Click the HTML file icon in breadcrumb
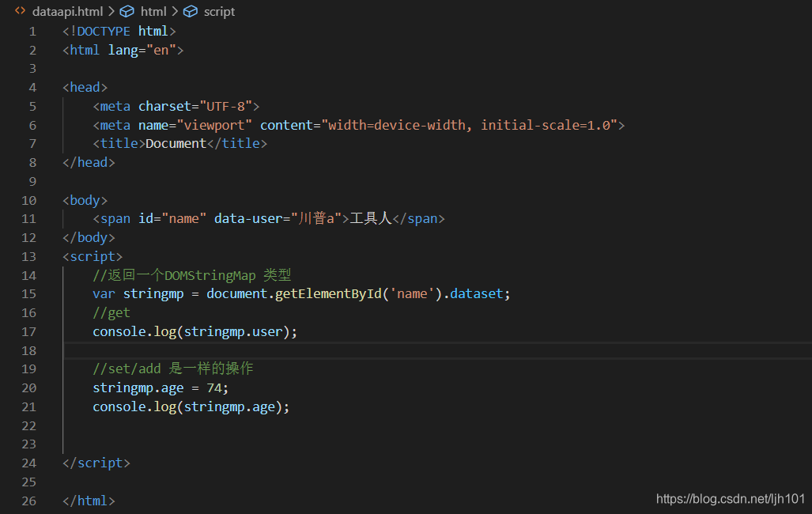This screenshot has height=514, width=812. click(x=21, y=11)
